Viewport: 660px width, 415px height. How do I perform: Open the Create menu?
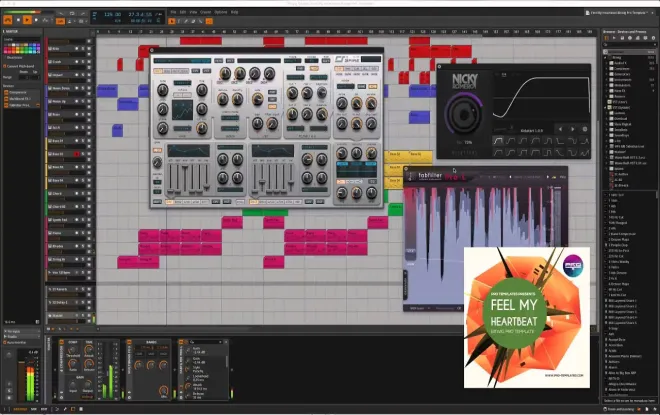205,12
